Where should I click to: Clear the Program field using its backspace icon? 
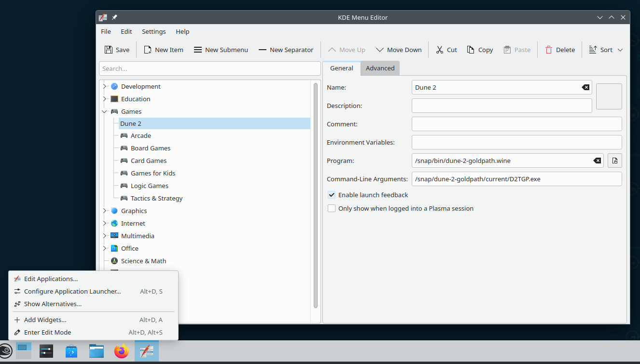597,160
